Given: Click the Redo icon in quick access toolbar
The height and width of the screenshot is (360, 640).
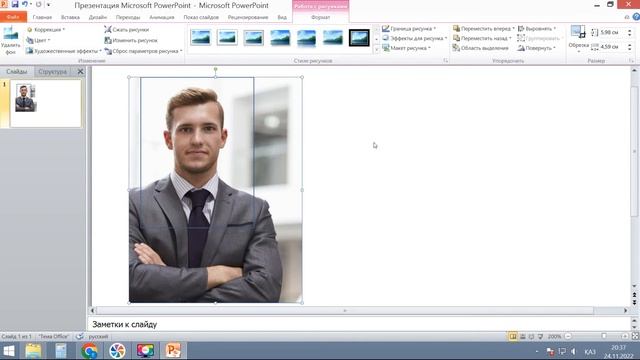Looking at the screenshot, I should [39, 4].
